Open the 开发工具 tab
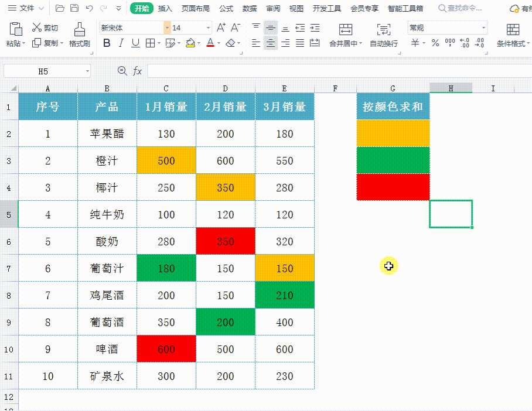The image size is (532, 411). click(327, 8)
